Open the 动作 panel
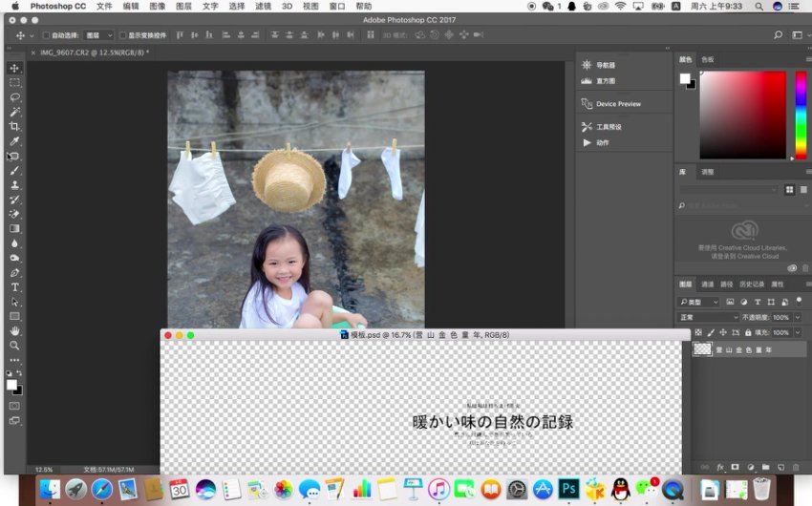The height and width of the screenshot is (506, 812). point(595,143)
